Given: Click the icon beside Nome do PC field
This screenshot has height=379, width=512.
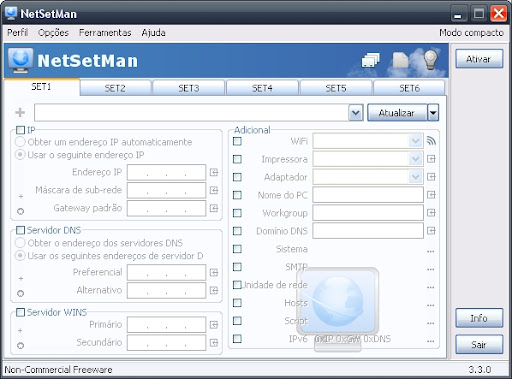Looking at the screenshot, I should [x=431, y=195].
